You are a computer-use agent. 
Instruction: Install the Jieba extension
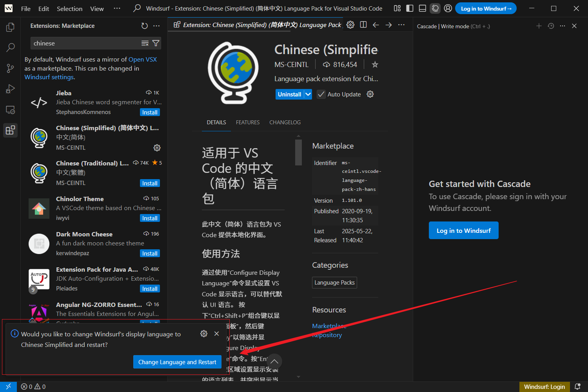point(150,112)
